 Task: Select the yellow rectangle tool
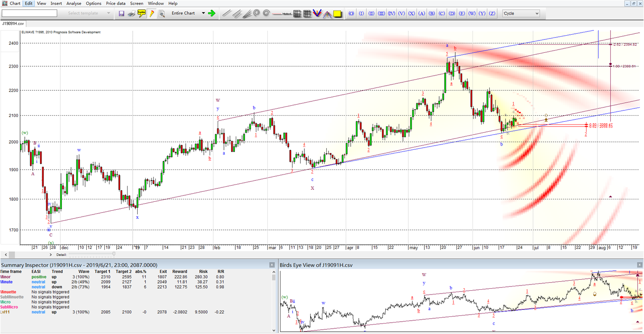point(338,14)
